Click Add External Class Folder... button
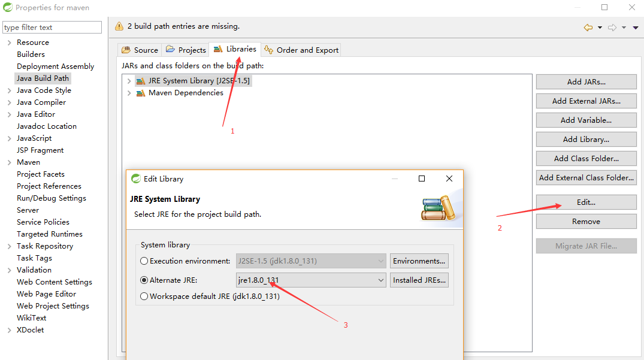644x360 pixels. tap(586, 178)
